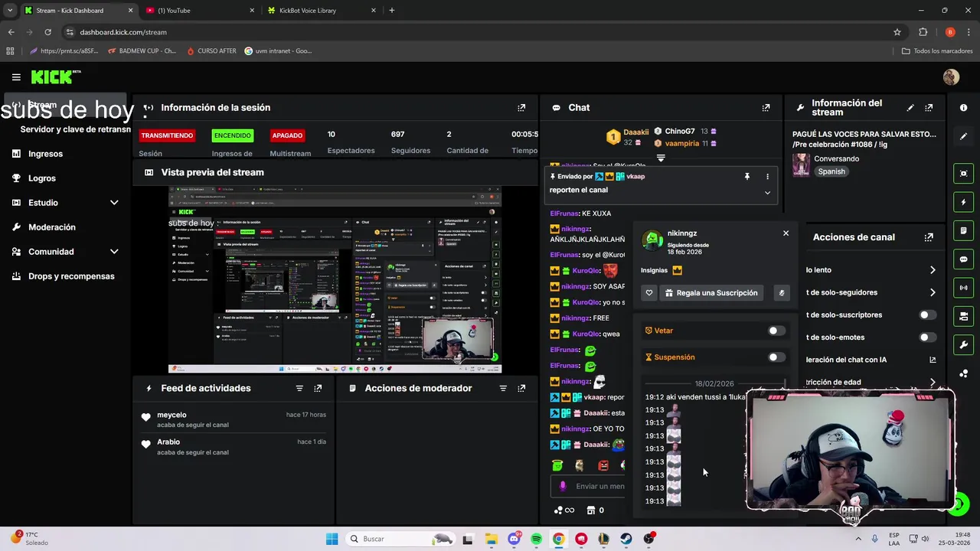Focus the Enviar un mensaje chat input
Viewport: 980px width, 551px height.
[x=588, y=486]
